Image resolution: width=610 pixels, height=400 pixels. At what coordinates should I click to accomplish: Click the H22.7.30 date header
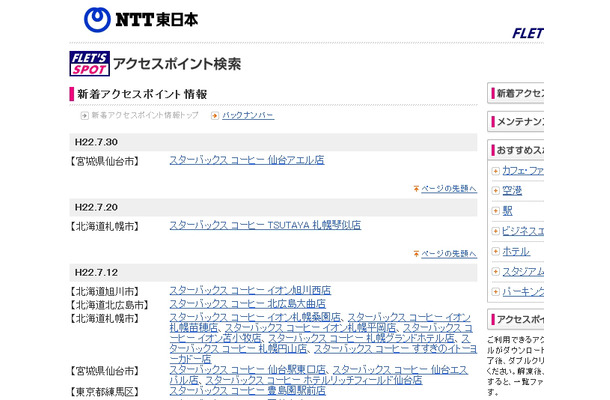(273, 142)
